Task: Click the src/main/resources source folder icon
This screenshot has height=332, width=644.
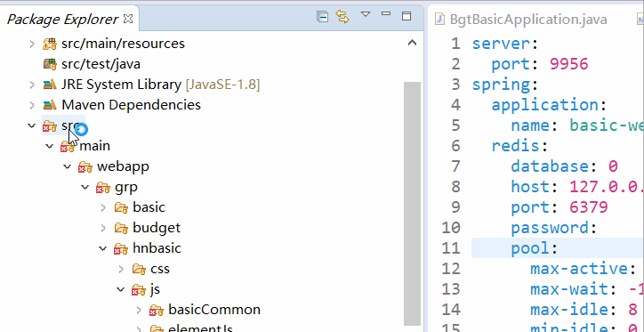Action: point(50,44)
